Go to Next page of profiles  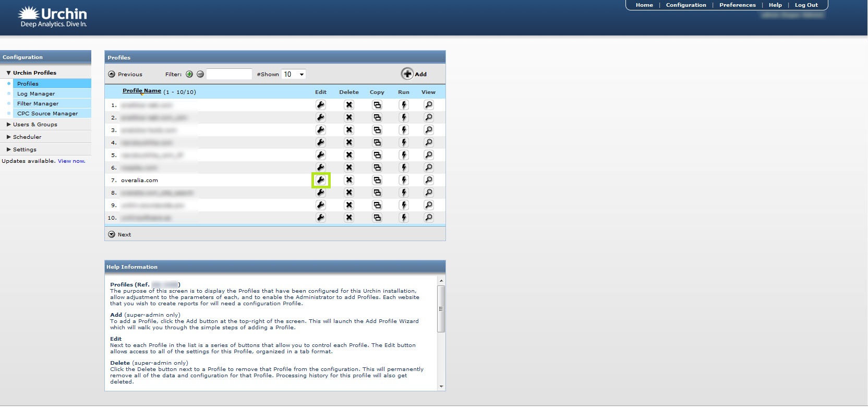click(x=120, y=234)
